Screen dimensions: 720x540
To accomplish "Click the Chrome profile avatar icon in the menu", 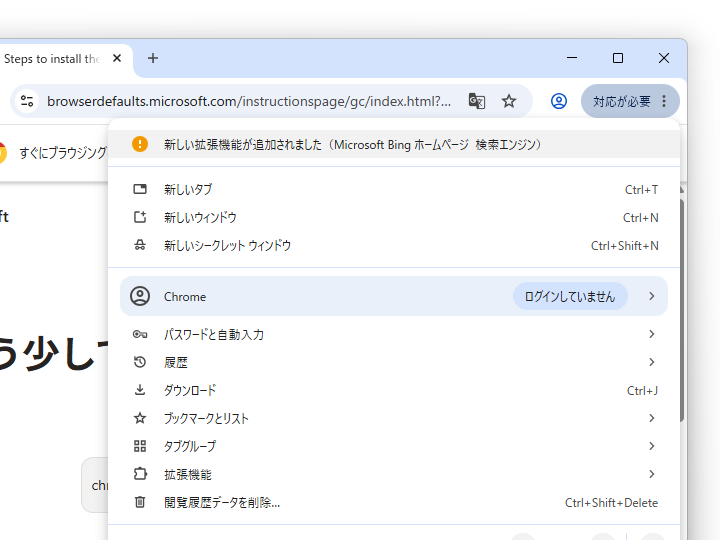I will pyautogui.click(x=140, y=296).
